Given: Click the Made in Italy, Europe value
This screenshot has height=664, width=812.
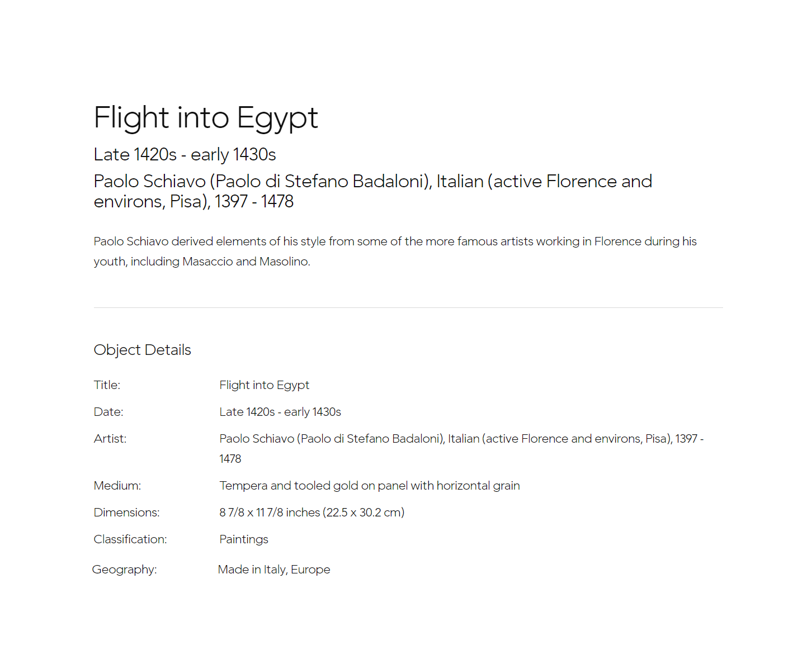Looking at the screenshot, I should (274, 570).
